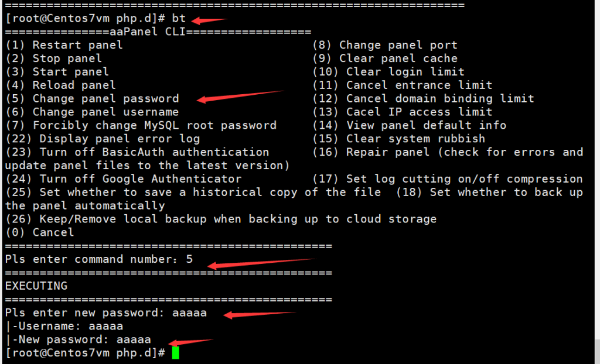Click red arrow next to command number 5

coord(261,263)
